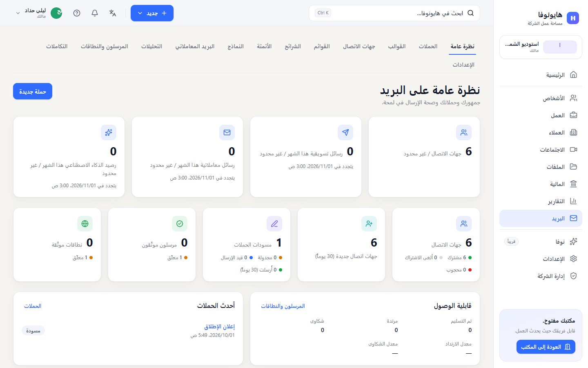Click the folder icon beside الملفات

[x=573, y=167]
